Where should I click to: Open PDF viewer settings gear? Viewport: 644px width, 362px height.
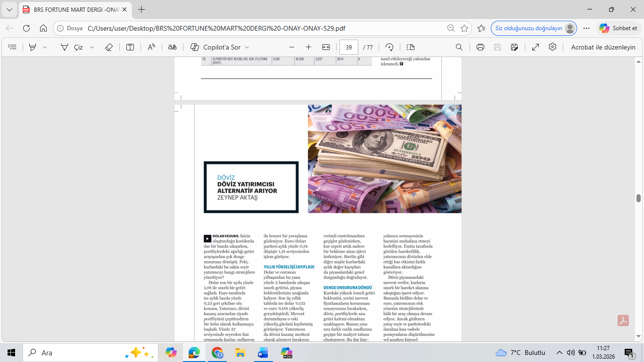553,47
